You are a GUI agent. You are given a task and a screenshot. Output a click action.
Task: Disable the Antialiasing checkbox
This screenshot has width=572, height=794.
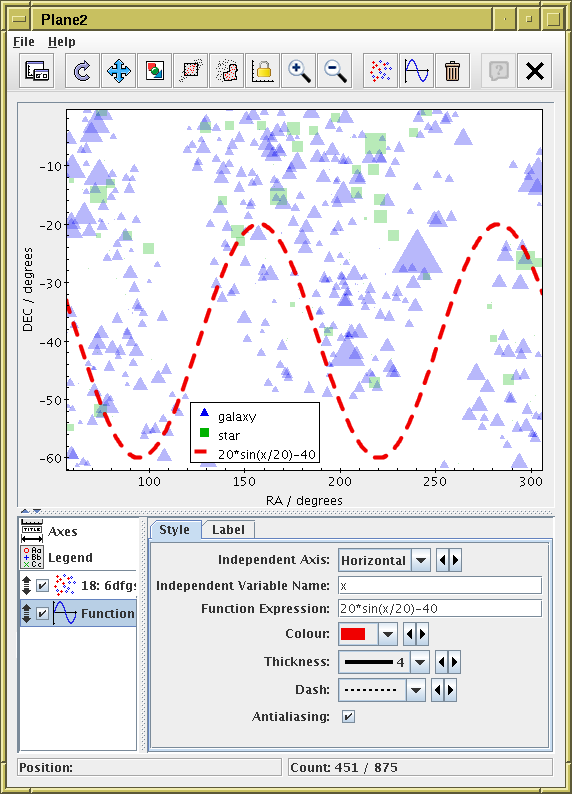348,717
